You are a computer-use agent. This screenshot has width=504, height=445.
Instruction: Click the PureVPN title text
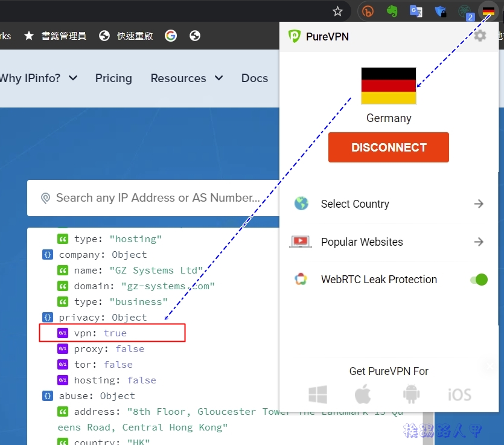[x=327, y=37]
